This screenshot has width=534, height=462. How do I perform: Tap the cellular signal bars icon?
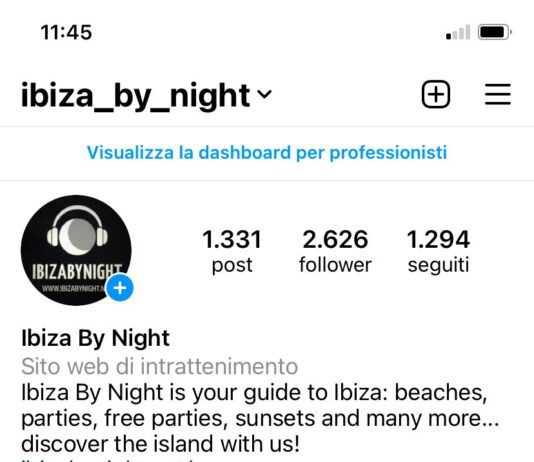tap(458, 32)
